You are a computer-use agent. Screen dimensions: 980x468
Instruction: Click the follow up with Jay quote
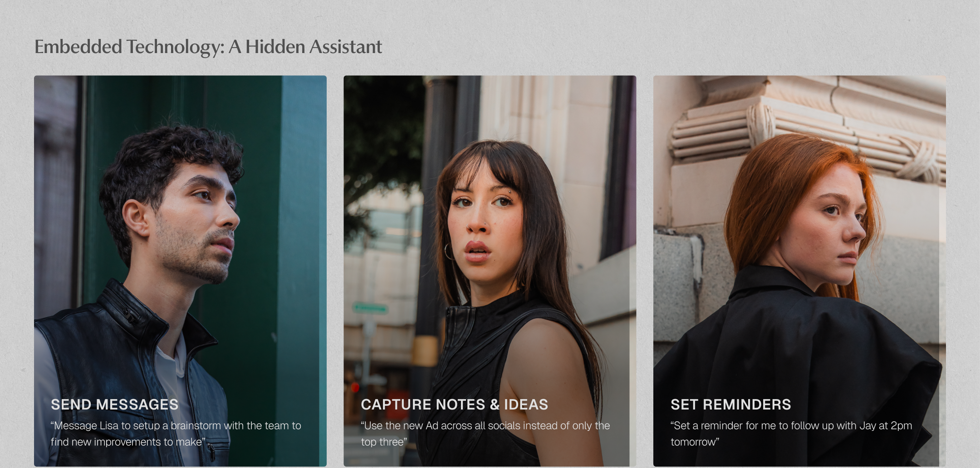coord(791,434)
